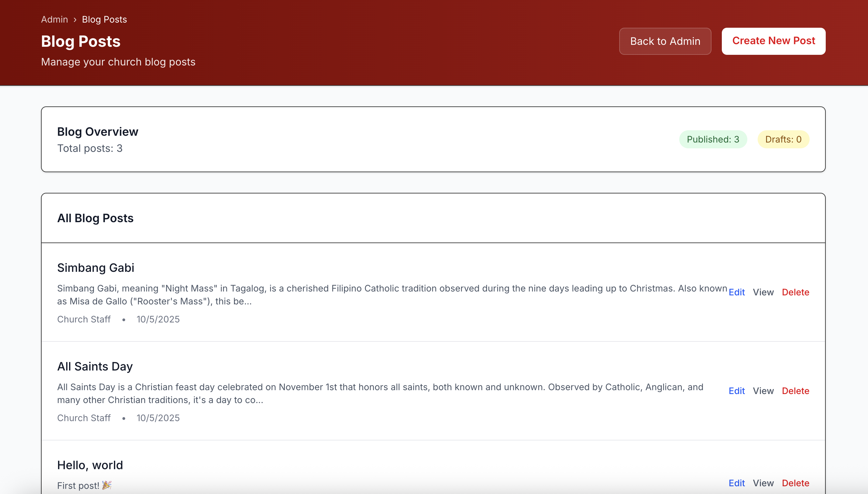Click the Simbang Gabi post title
Image resolution: width=868 pixels, height=494 pixels.
click(x=96, y=268)
